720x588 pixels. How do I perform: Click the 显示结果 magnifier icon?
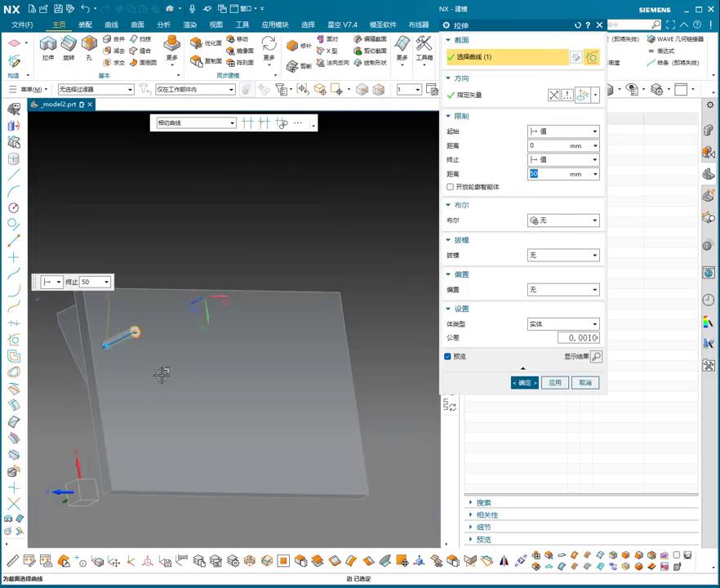596,357
